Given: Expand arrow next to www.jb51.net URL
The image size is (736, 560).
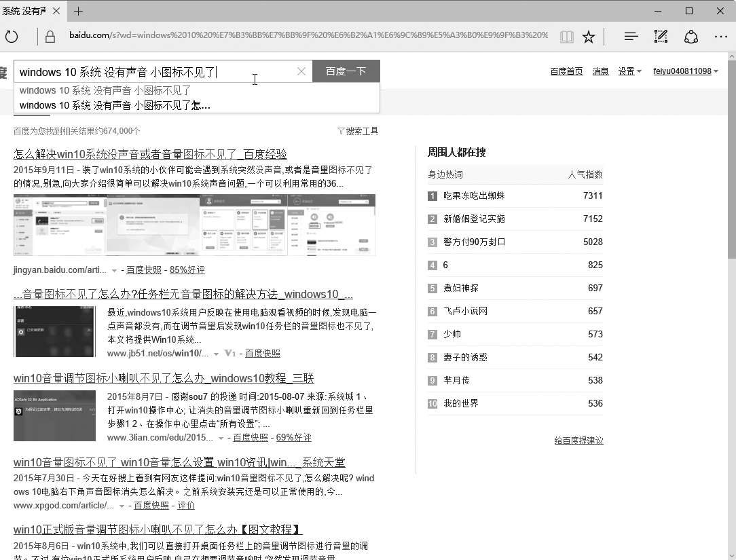Looking at the screenshot, I should (216, 354).
